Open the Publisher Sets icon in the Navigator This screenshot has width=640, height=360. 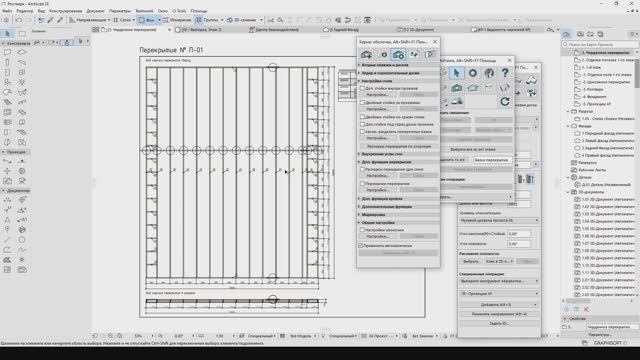pyautogui.click(x=600, y=34)
